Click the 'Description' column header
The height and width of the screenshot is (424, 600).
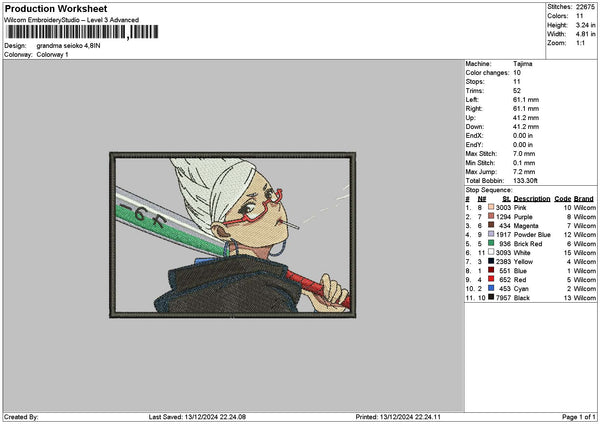coord(532,199)
